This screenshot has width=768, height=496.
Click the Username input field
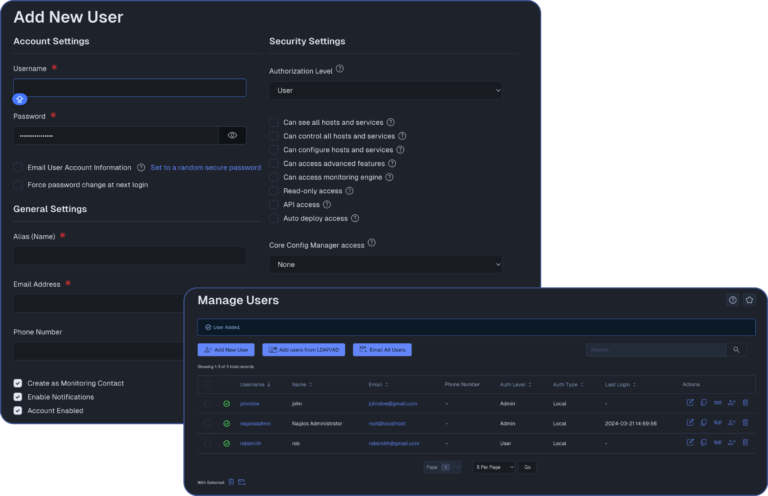click(x=130, y=88)
